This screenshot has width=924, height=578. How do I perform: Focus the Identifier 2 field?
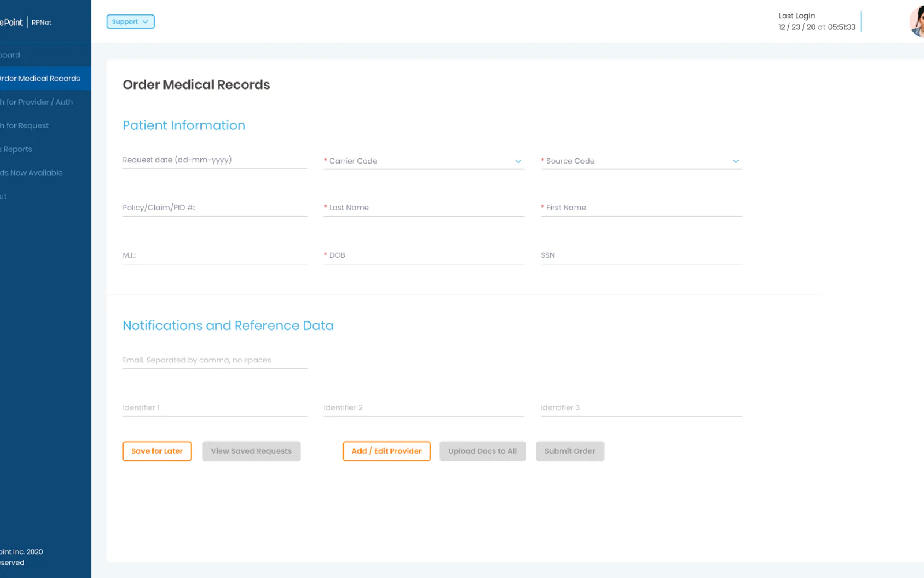tap(424, 407)
